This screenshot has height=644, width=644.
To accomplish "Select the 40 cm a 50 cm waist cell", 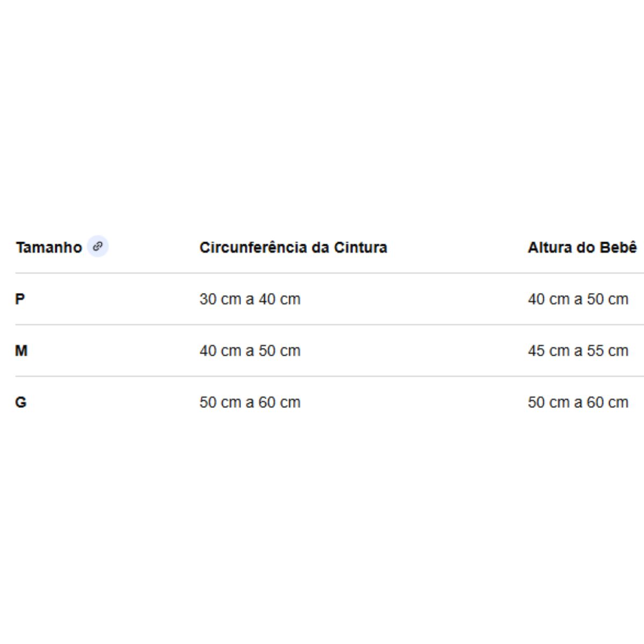I will (250, 350).
